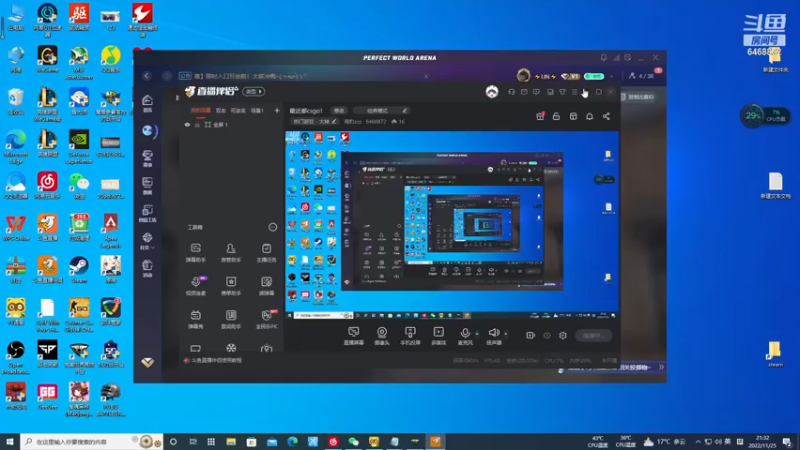This screenshot has height=450, width=800.
Task: Select the 全屏1 source row
Action: [231, 124]
